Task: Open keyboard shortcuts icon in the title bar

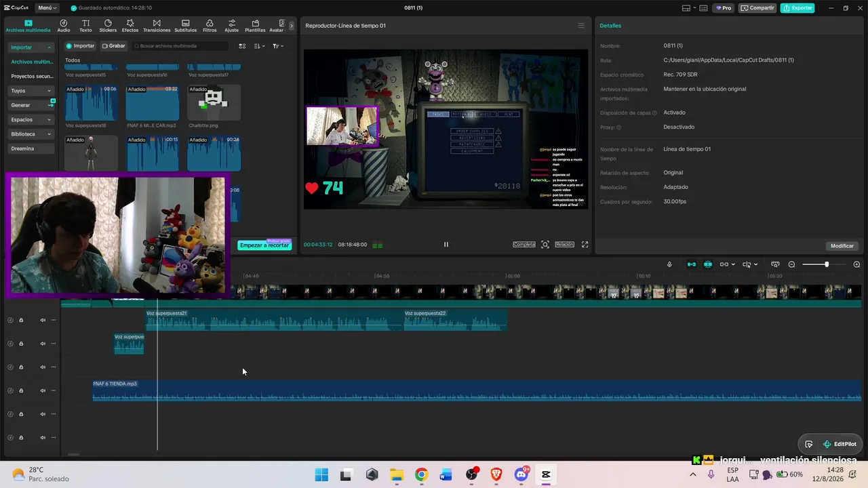Action: pyautogui.click(x=705, y=8)
